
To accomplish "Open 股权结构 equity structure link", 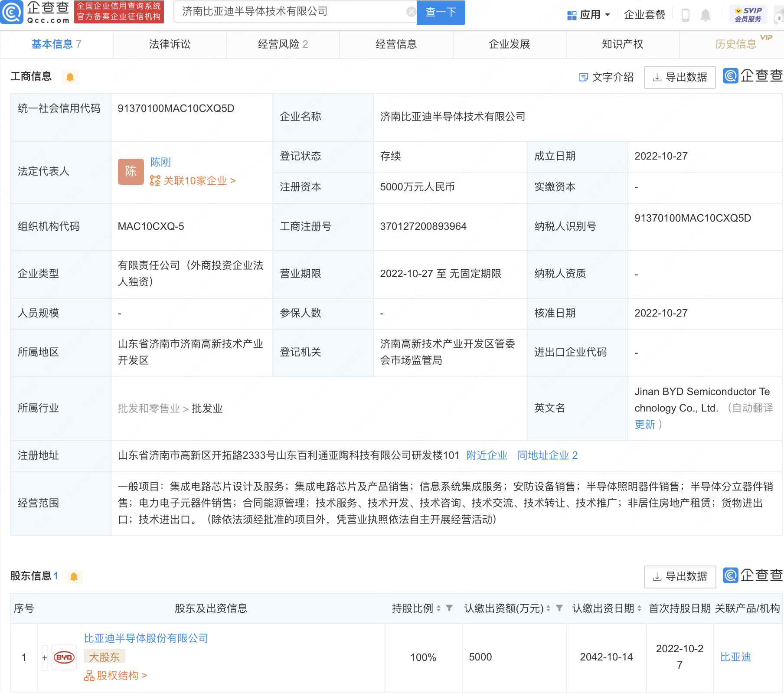I will [115, 676].
